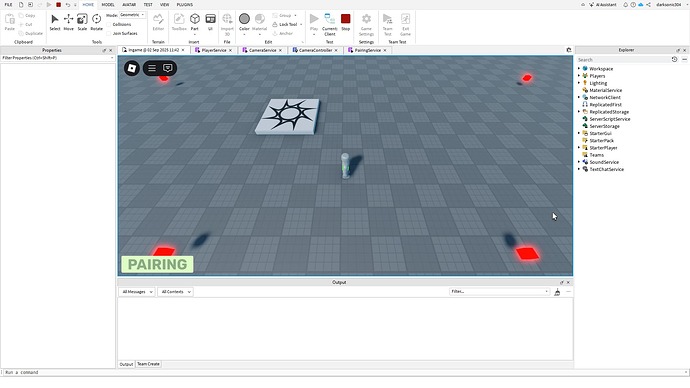The height and width of the screenshot is (388, 690).
Task: Close the PairingService tab
Action: click(x=385, y=50)
